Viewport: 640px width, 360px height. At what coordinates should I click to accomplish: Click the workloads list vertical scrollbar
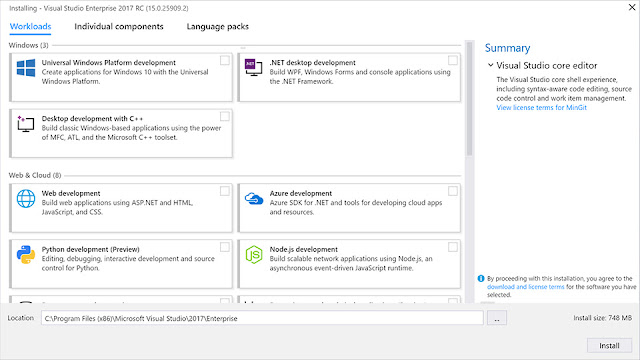(469, 99)
